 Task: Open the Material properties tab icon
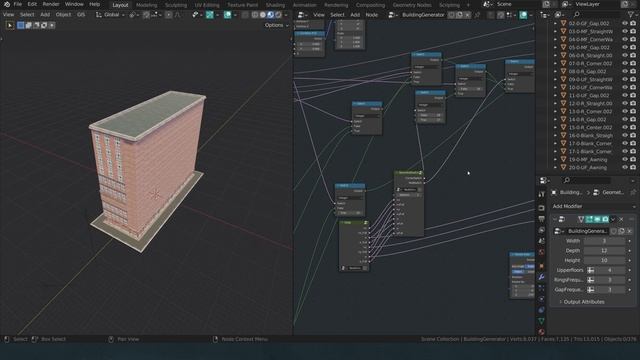[x=542, y=331]
